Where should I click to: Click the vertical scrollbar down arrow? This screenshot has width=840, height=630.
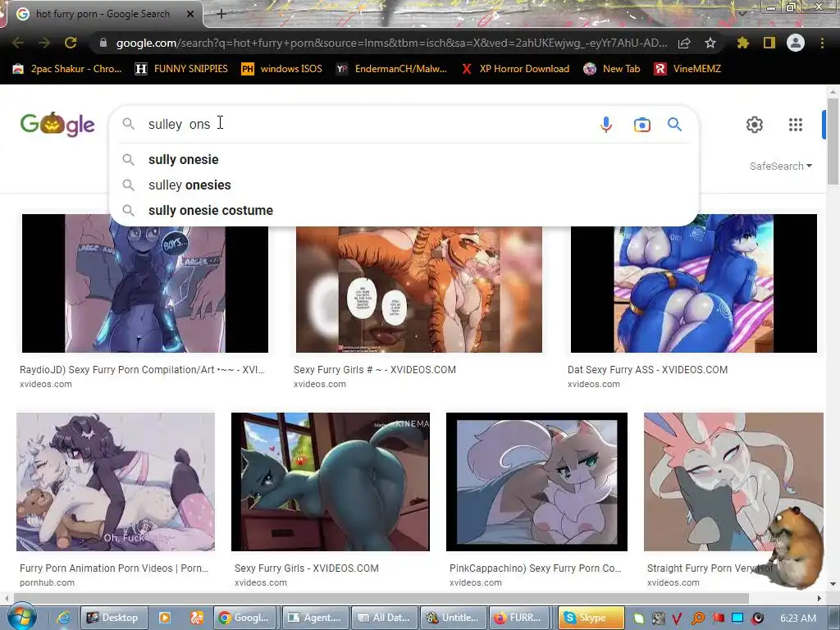(x=833, y=583)
